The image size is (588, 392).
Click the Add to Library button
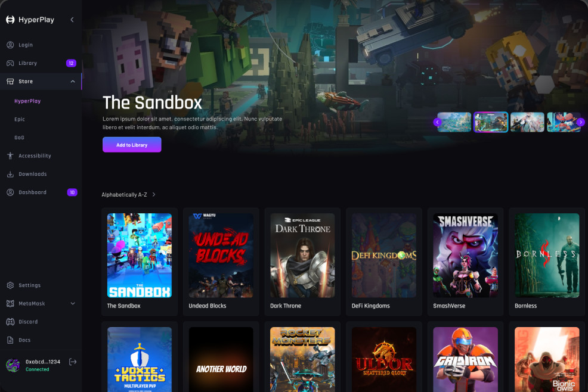pos(132,145)
